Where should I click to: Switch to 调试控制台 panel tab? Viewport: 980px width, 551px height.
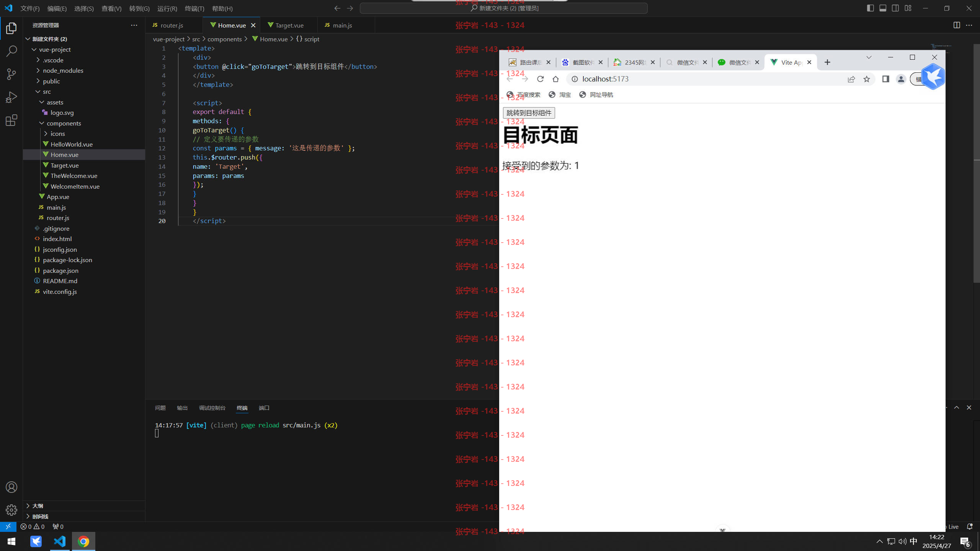pos(212,408)
